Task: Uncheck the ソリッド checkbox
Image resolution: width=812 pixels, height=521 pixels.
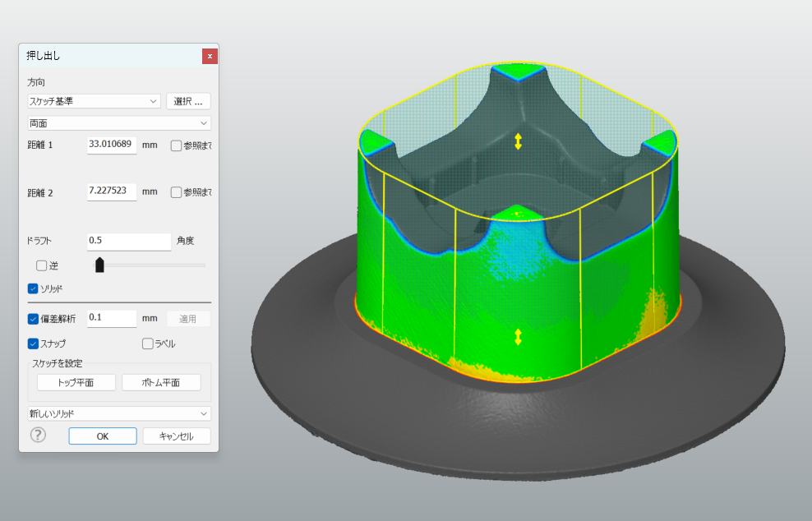Action: point(33,288)
